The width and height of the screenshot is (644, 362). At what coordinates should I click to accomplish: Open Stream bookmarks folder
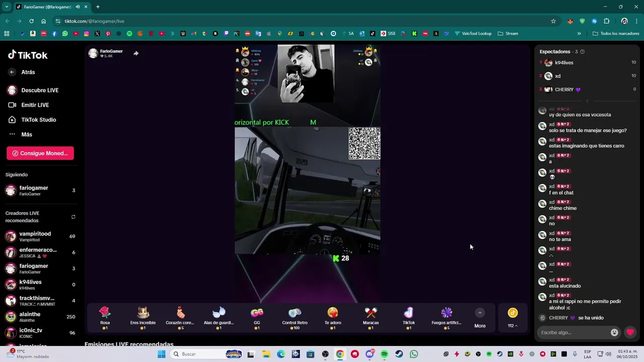click(x=508, y=34)
